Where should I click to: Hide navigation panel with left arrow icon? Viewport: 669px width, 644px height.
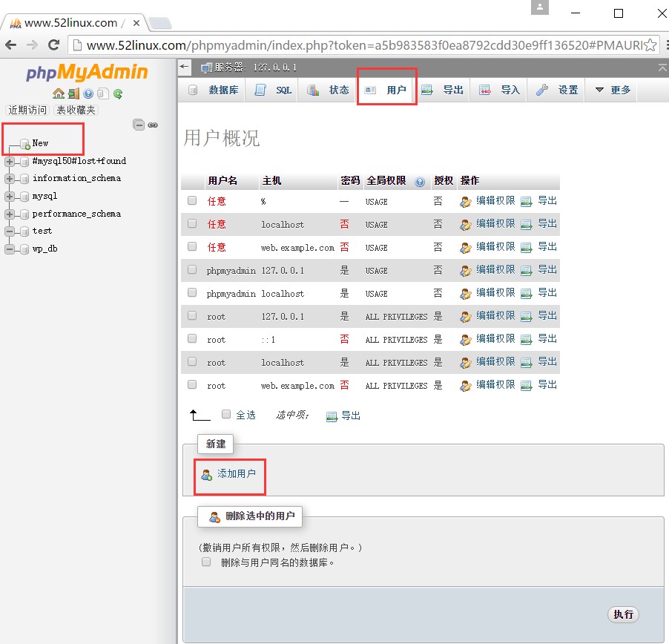point(185,67)
